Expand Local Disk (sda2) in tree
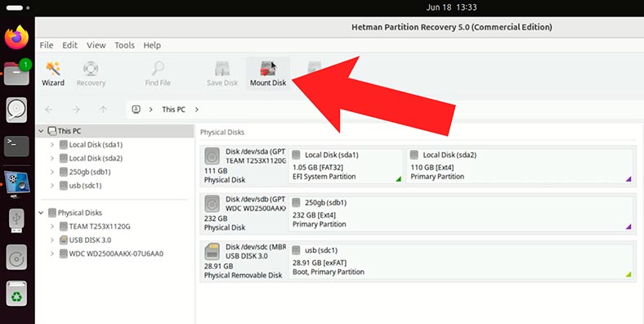This screenshot has height=324, width=644. pyautogui.click(x=52, y=158)
